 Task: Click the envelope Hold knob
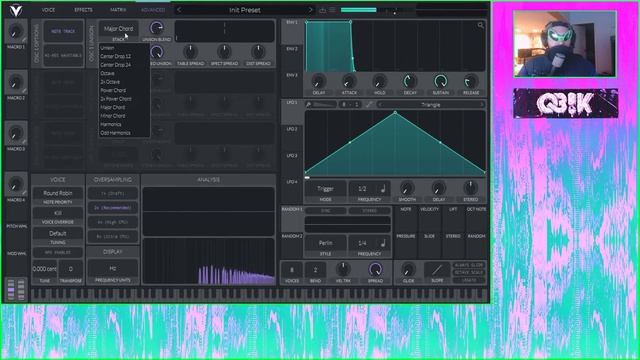(379, 82)
